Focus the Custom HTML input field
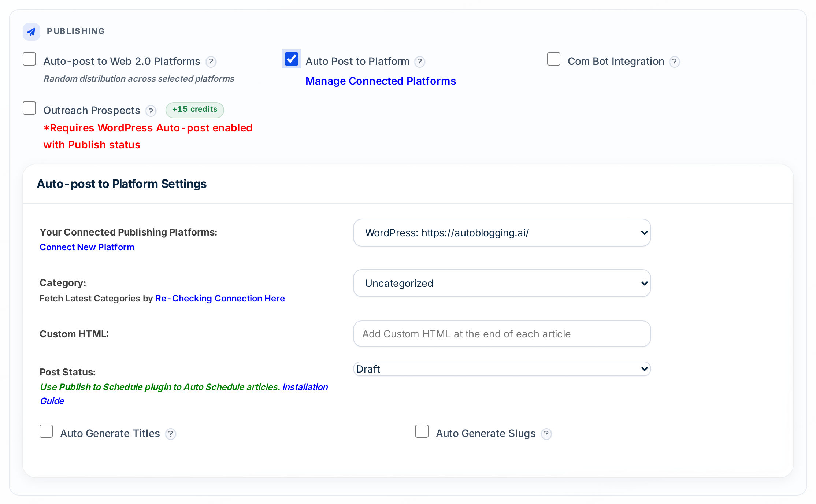 (x=502, y=334)
